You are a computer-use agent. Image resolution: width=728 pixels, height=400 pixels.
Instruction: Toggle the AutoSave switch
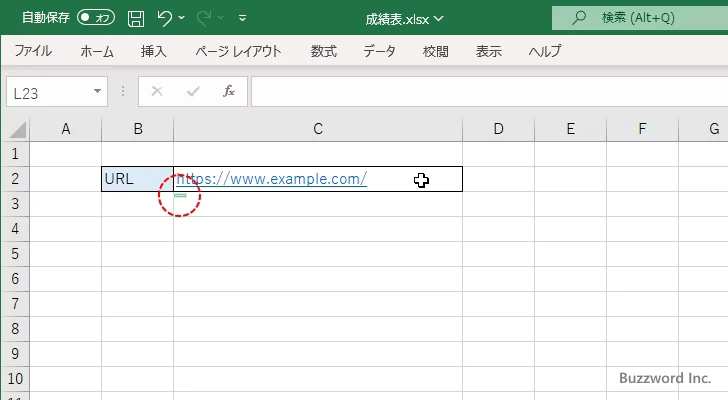96,18
